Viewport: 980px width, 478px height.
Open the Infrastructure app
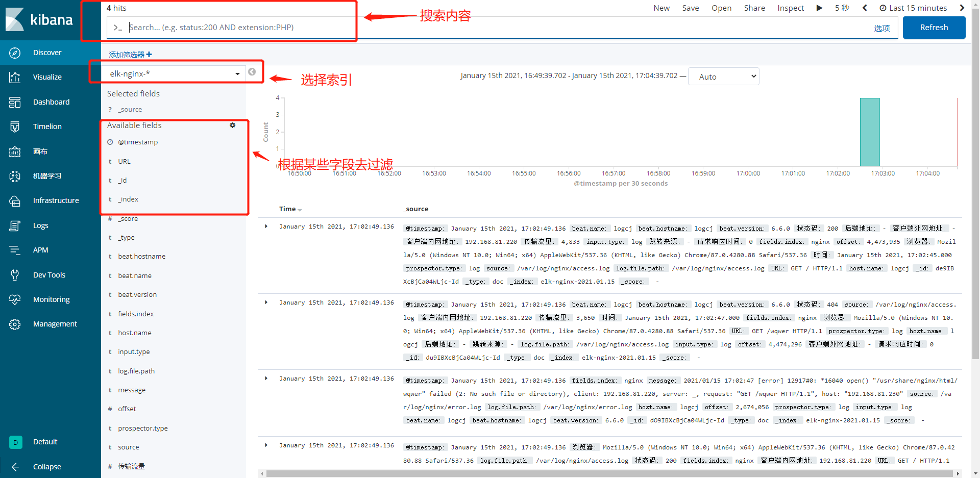click(55, 200)
